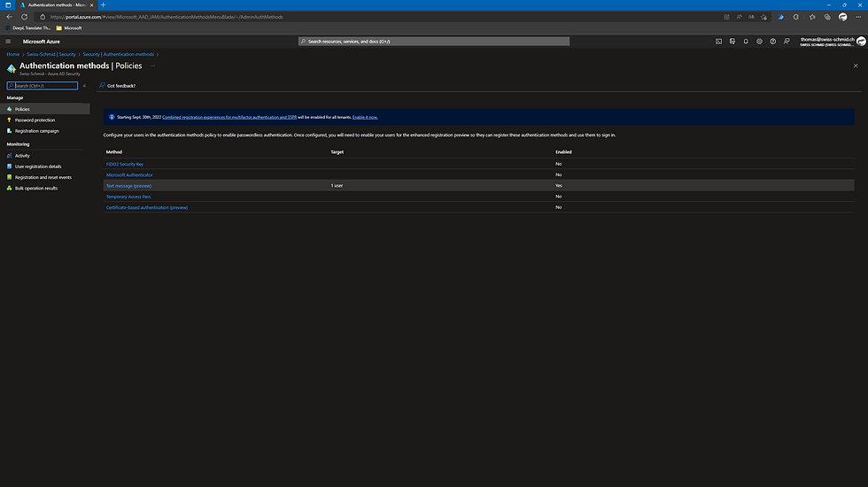
Task: Click the Registration and reset events icon
Action: pyautogui.click(x=10, y=177)
